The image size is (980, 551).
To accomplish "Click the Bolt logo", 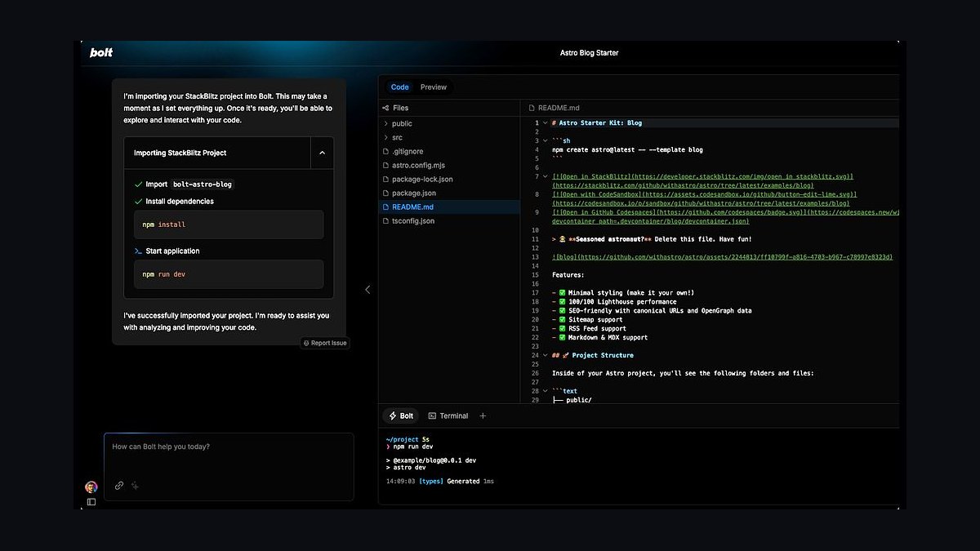I will (101, 53).
